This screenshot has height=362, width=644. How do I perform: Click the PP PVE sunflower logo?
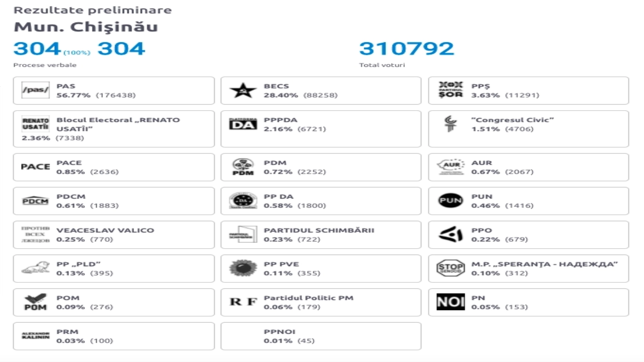[x=243, y=268]
